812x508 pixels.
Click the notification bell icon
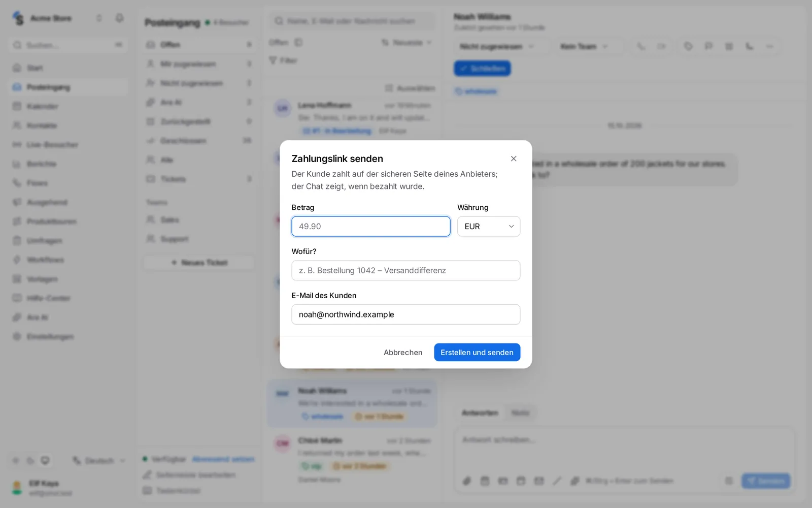(119, 18)
